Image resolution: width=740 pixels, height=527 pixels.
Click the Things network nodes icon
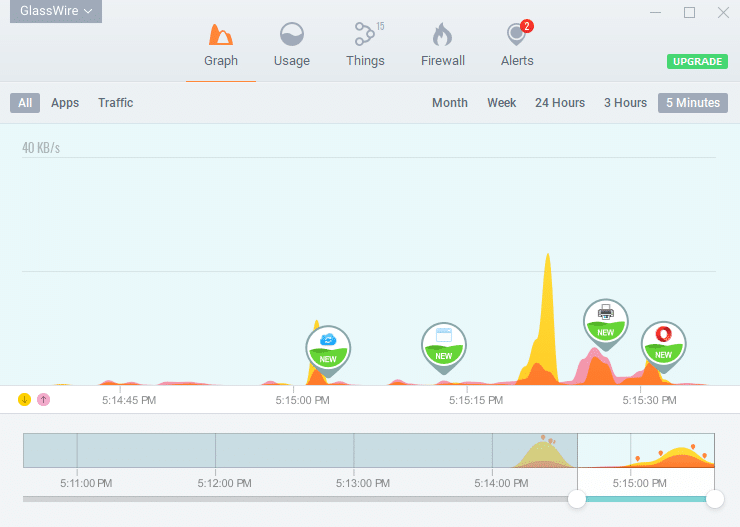[364, 34]
